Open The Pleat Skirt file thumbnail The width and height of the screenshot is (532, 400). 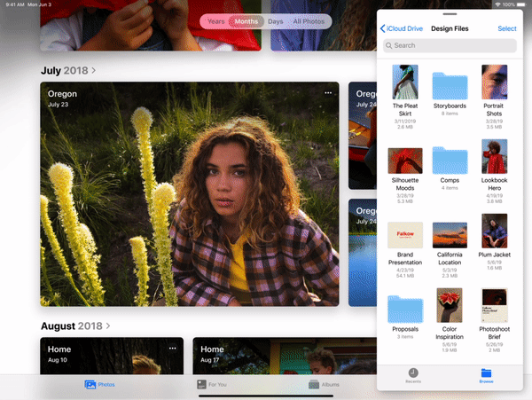405,82
